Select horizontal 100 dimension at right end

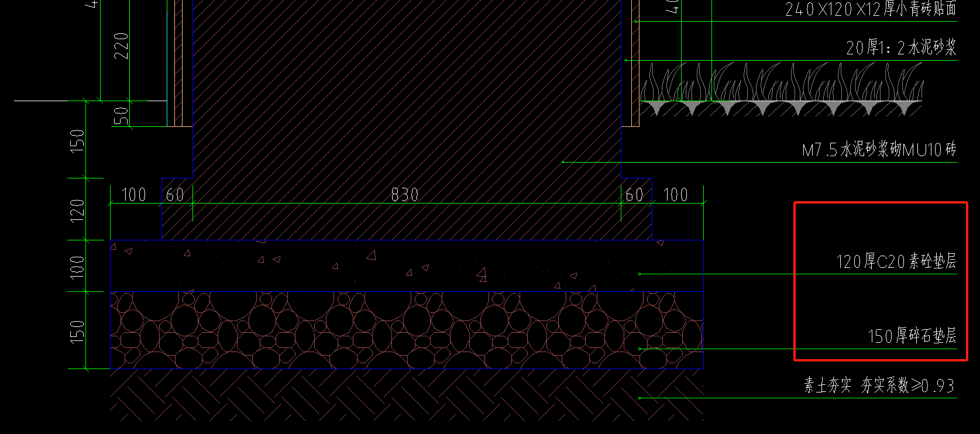coord(676,195)
